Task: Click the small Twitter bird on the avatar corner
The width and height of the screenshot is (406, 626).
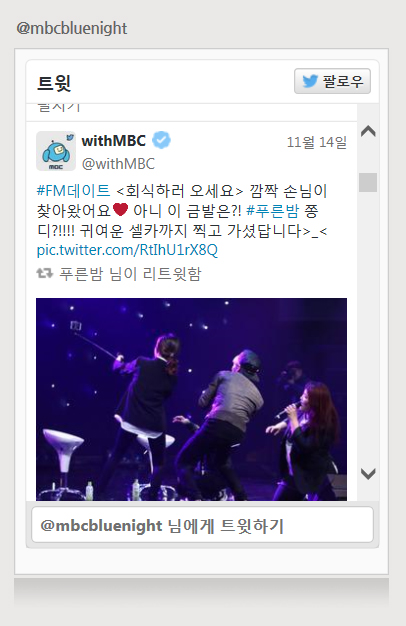Action: [x=70, y=137]
